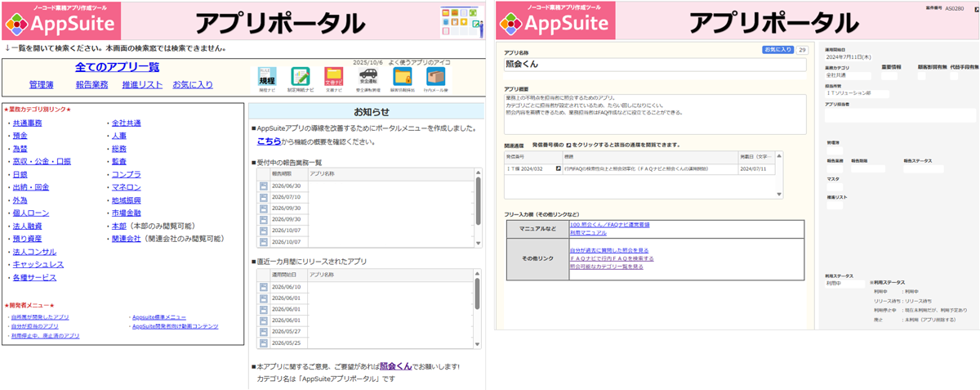Open the 制定用紙ナビ pencil icon
Image resolution: width=980 pixels, height=390 pixels.
(301, 77)
